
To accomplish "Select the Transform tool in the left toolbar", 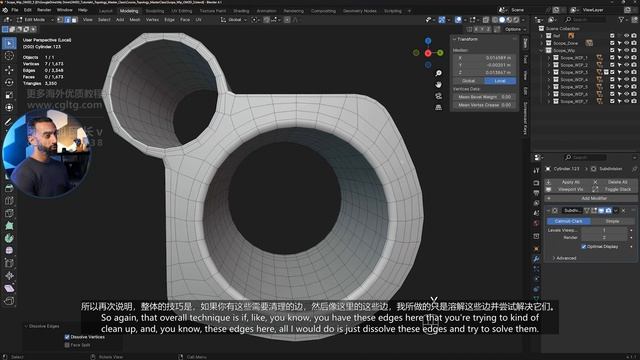I will point(9,107).
